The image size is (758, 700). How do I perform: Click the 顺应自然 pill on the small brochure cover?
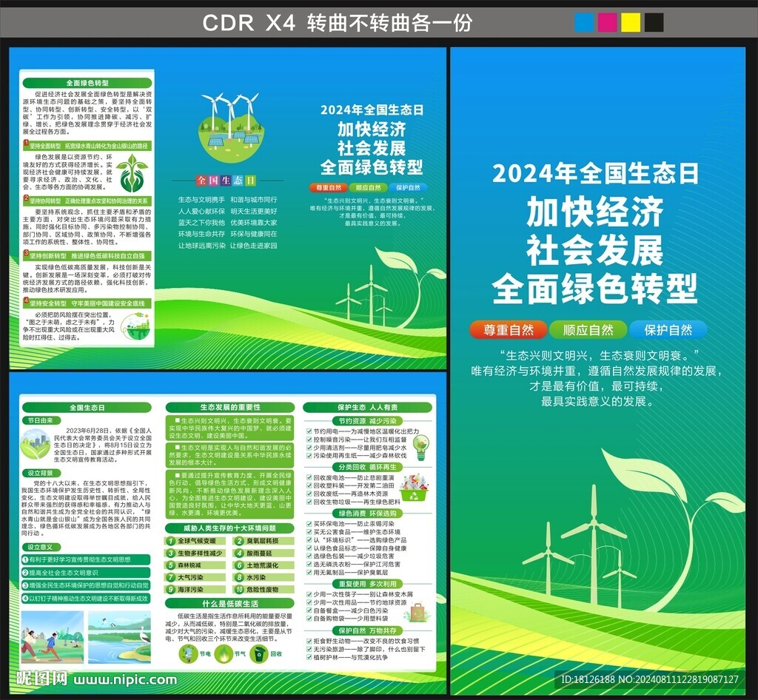(x=369, y=187)
